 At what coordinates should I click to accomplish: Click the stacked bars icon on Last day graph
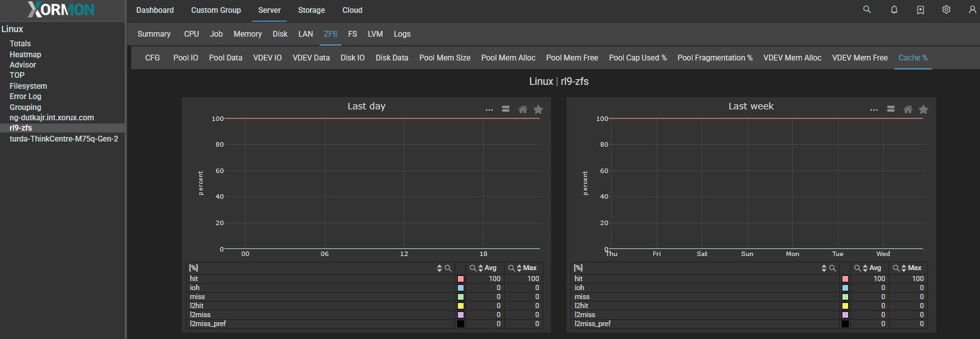pyautogui.click(x=506, y=109)
